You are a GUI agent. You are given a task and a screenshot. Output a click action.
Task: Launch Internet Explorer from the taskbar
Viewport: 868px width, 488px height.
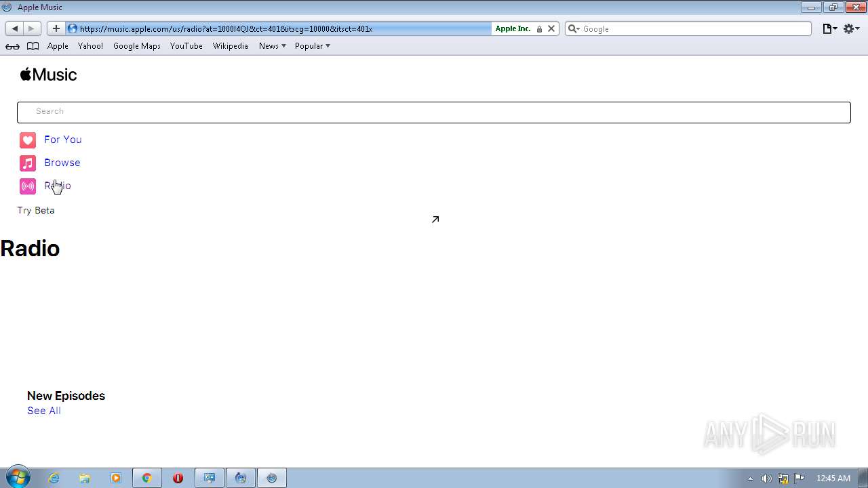coord(54,478)
